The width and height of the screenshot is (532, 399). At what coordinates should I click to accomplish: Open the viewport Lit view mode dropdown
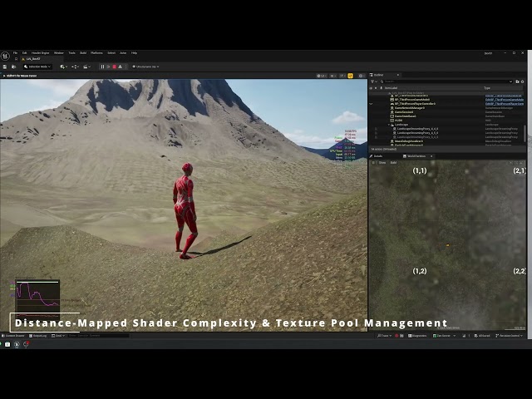click(x=322, y=76)
